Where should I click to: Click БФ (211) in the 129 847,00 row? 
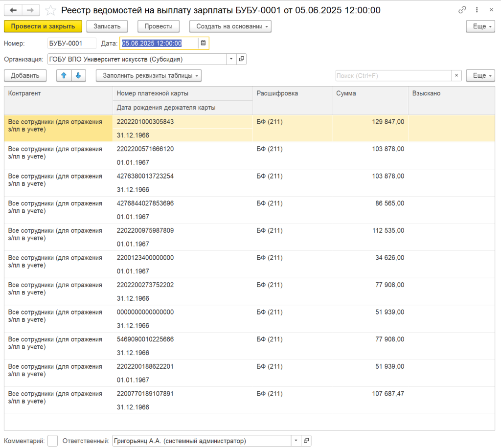[270, 122]
